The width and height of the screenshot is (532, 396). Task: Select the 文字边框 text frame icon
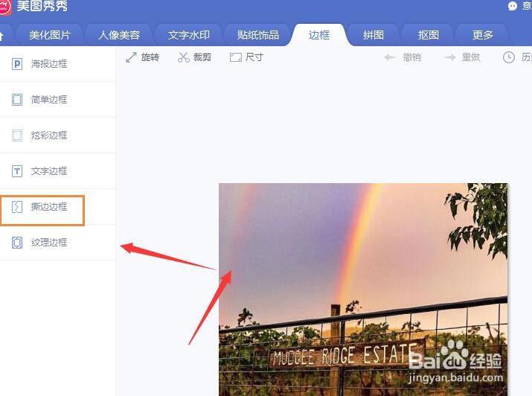[x=17, y=171]
